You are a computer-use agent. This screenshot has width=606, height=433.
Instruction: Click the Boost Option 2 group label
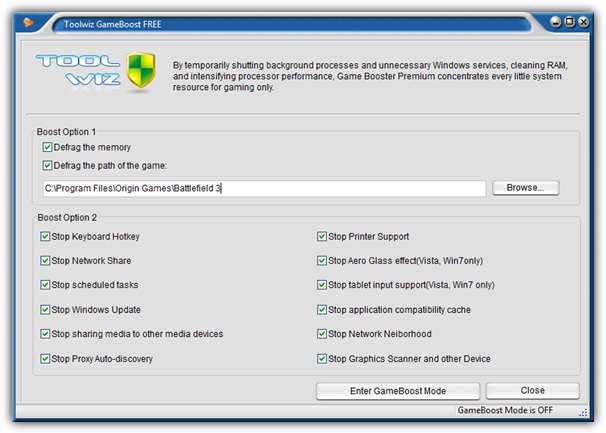[67, 218]
